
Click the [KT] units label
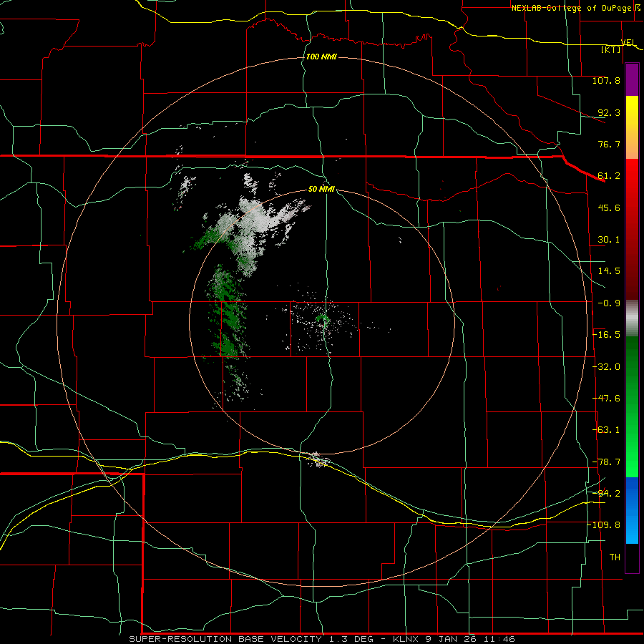(x=611, y=49)
